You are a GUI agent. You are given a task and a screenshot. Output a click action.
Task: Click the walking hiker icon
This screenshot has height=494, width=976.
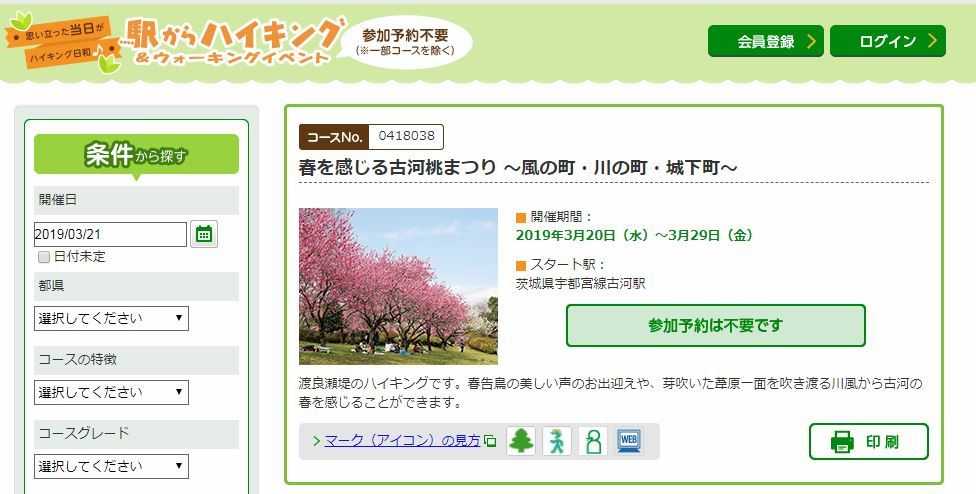[x=557, y=441]
